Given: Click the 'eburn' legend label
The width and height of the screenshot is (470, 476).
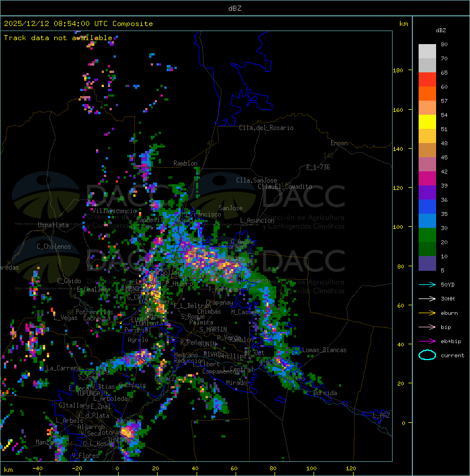Looking at the screenshot, I should pos(449,313).
